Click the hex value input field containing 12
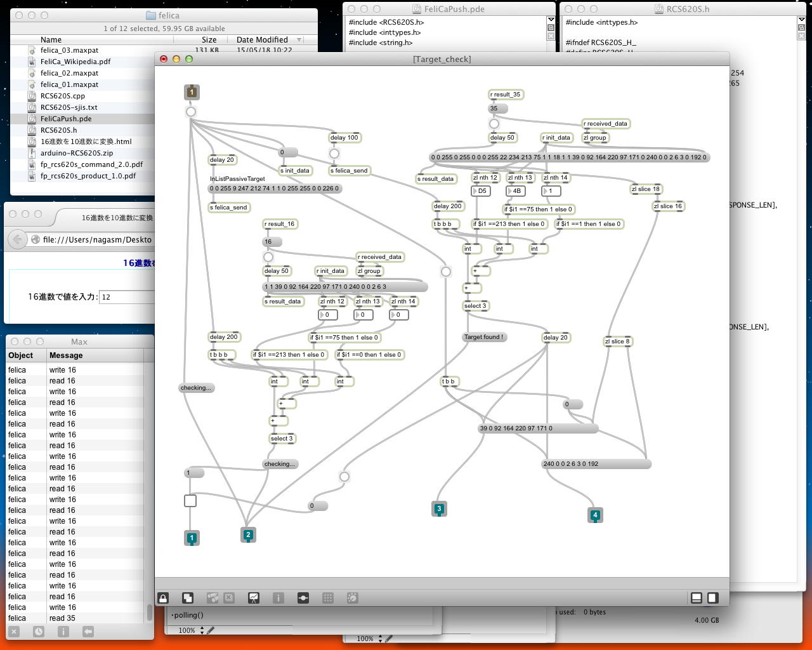Viewport: 812px width, 650px height. click(128, 296)
